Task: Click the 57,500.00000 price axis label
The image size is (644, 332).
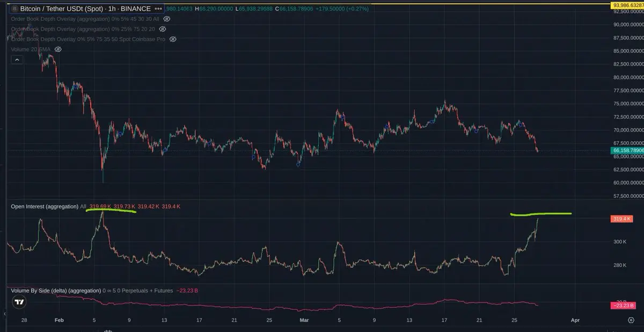Action: pos(627,196)
